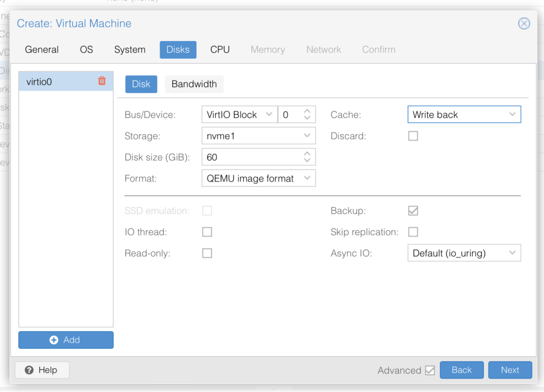The width and height of the screenshot is (544, 392).
Task: Add a new disk with Add button
Action: click(x=66, y=340)
